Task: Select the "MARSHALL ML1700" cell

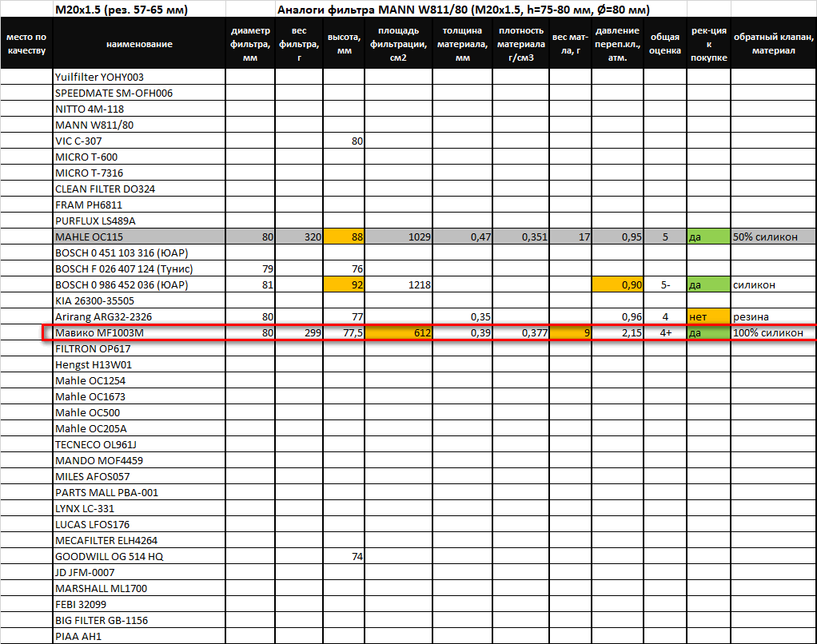Action: click(139, 588)
